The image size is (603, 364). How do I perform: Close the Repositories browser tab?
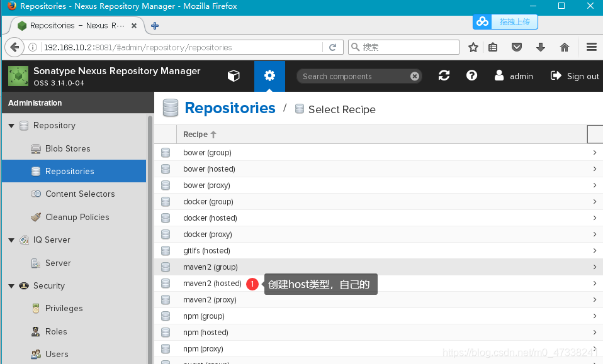(x=134, y=26)
